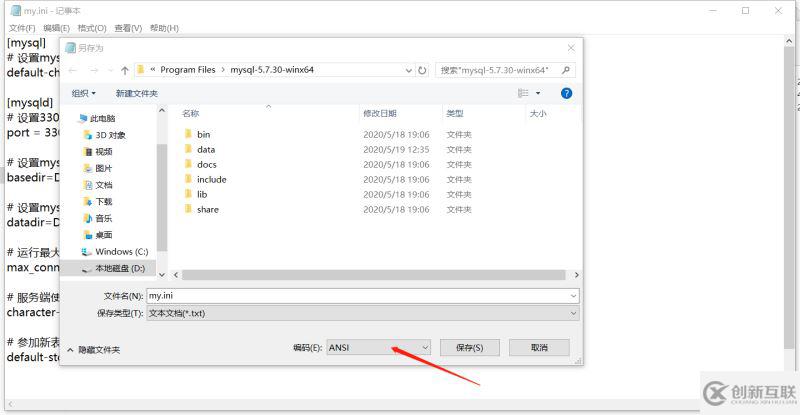The height and width of the screenshot is (415, 800).
Task: Click the back navigation arrow in Save As dialog
Action: tap(73, 70)
